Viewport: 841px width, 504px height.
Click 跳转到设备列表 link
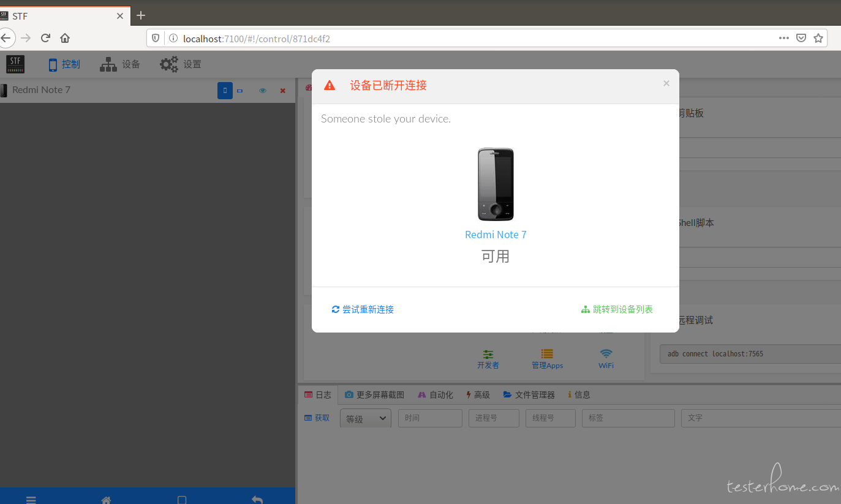[617, 310]
